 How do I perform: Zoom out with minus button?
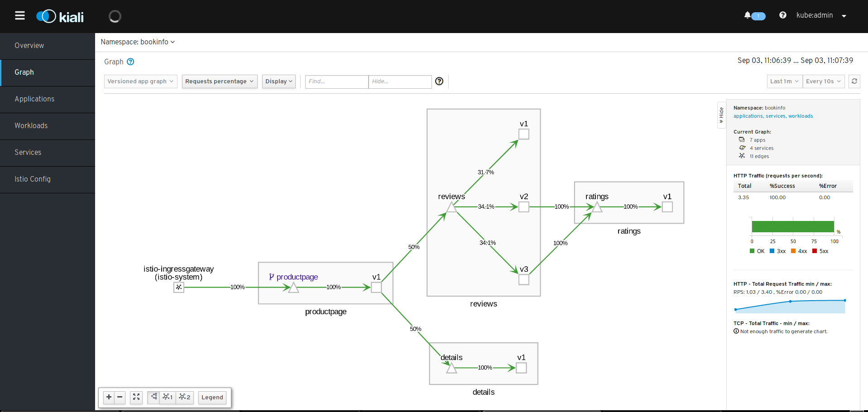(x=120, y=397)
